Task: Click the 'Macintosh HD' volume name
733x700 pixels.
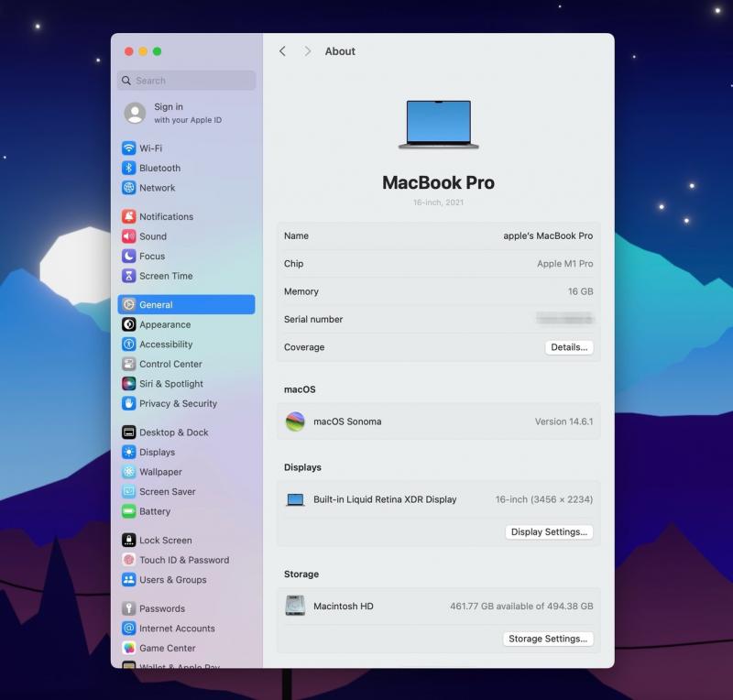Action: coord(343,606)
